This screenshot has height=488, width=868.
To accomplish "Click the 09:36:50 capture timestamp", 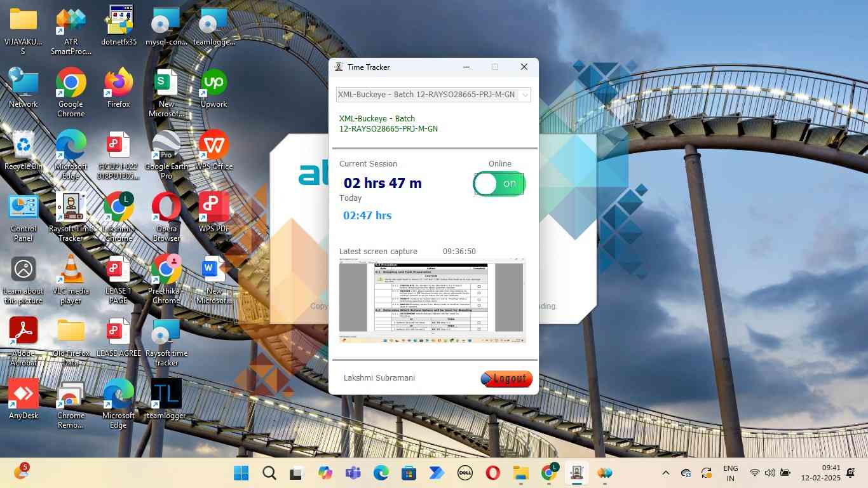I will tap(459, 252).
